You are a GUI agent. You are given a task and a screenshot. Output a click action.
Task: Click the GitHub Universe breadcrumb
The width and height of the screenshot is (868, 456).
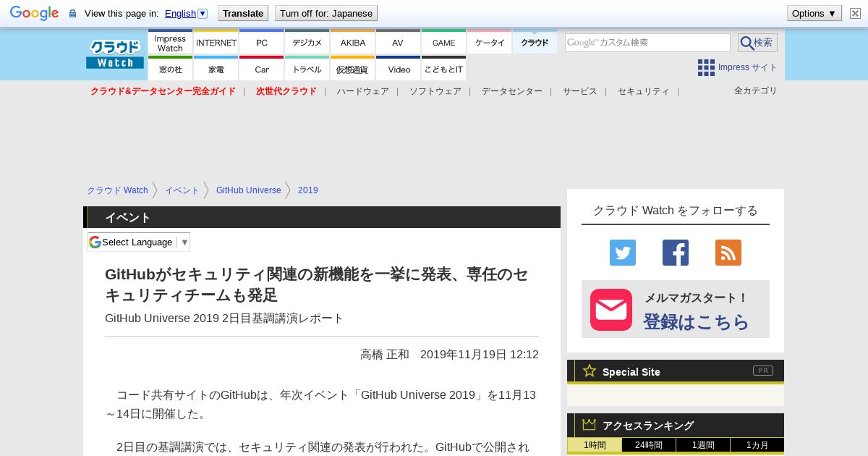click(249, 190)
